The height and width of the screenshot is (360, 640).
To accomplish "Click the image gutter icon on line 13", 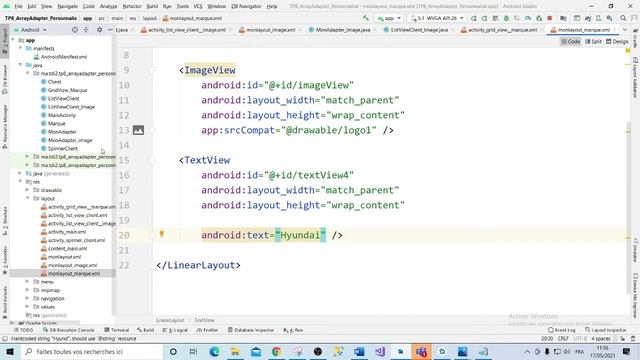I will [138, 130].
